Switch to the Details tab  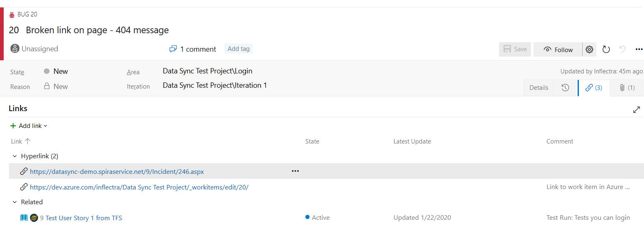[538, 88]
